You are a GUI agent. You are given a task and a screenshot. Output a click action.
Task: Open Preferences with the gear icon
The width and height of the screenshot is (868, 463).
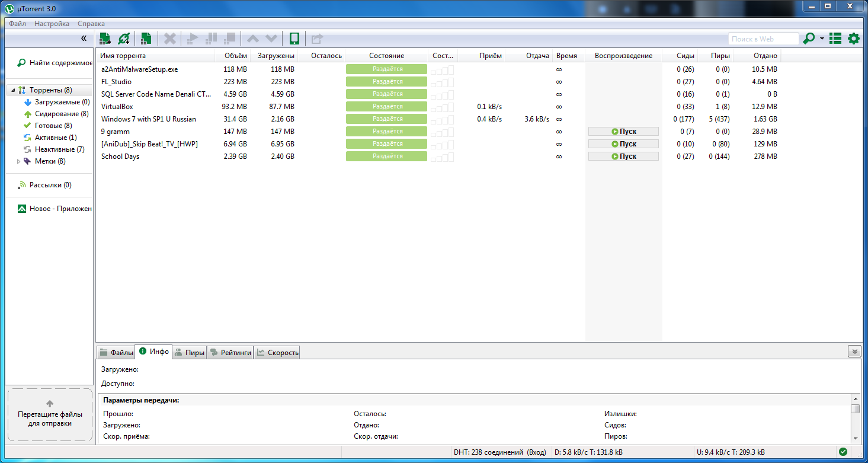click(x=854, y=39)
